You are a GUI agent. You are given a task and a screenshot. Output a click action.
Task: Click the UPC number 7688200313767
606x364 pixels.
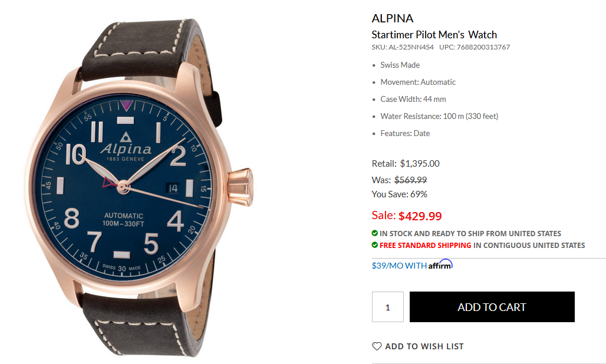(483, 47)
